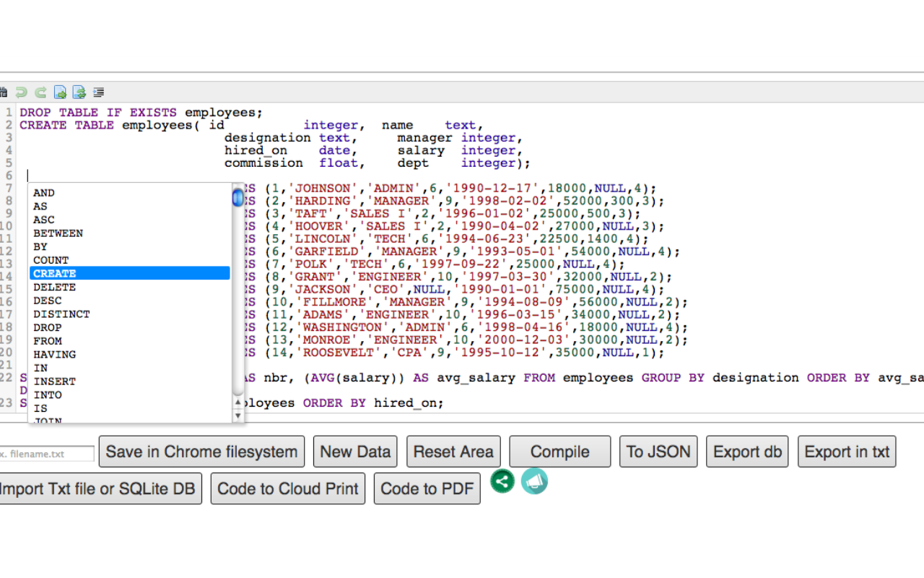Click the teal print icon
Screen dimensions: 924x578
coord(534,481)
